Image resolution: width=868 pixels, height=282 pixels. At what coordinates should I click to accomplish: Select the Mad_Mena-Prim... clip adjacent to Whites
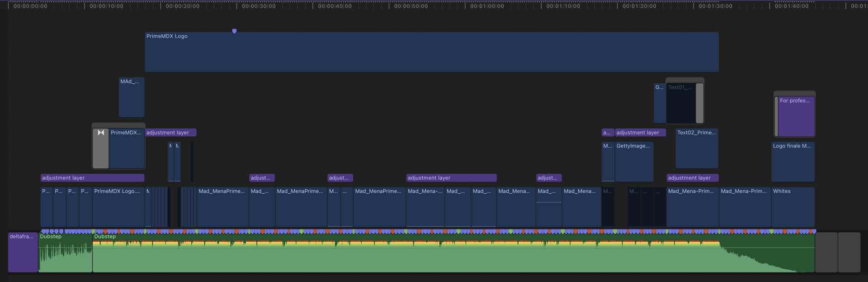(x=745, y=207)
